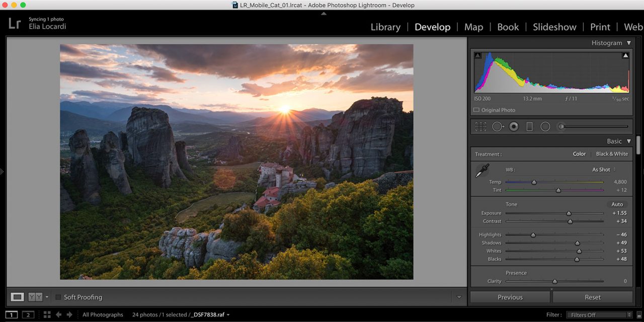This screenshot has width=644, height=322.
Task: Choose the Graduated Filter tool
Action: (x=529, y=127)
